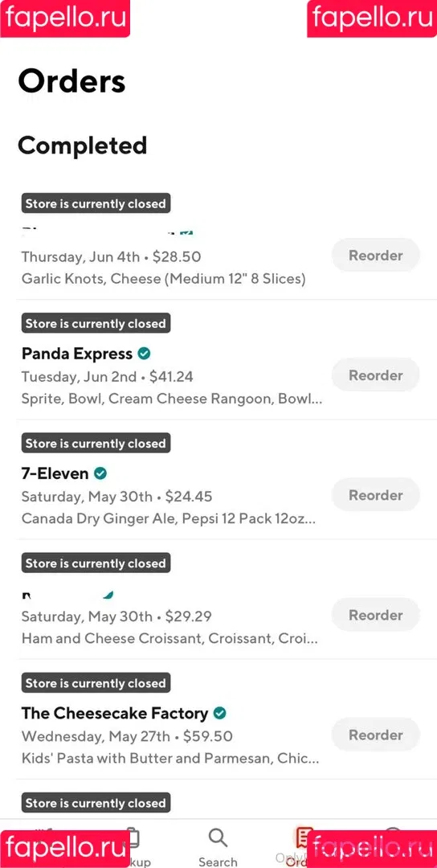The image size is (437, 868).
Task: Open The Cheesecake Factory store name
Action: 115,714
